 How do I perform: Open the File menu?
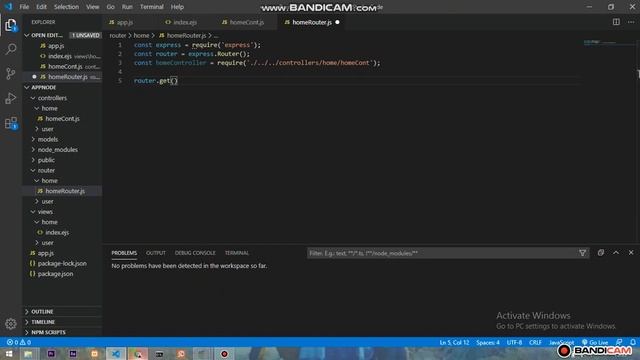pos(24,7)
